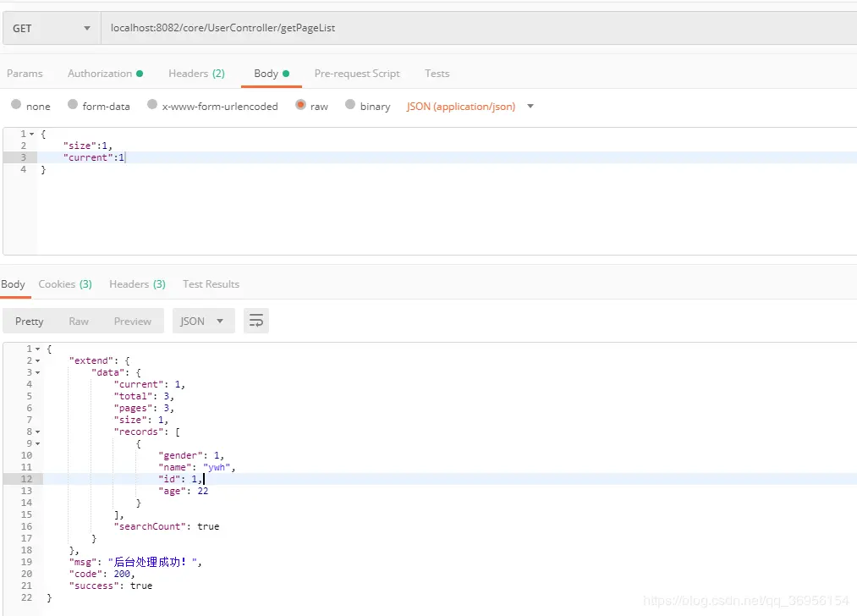Open the JSON (application/json) content type dropdown
This screenshot has width=857, height=616.
click(x=470, y=107)
